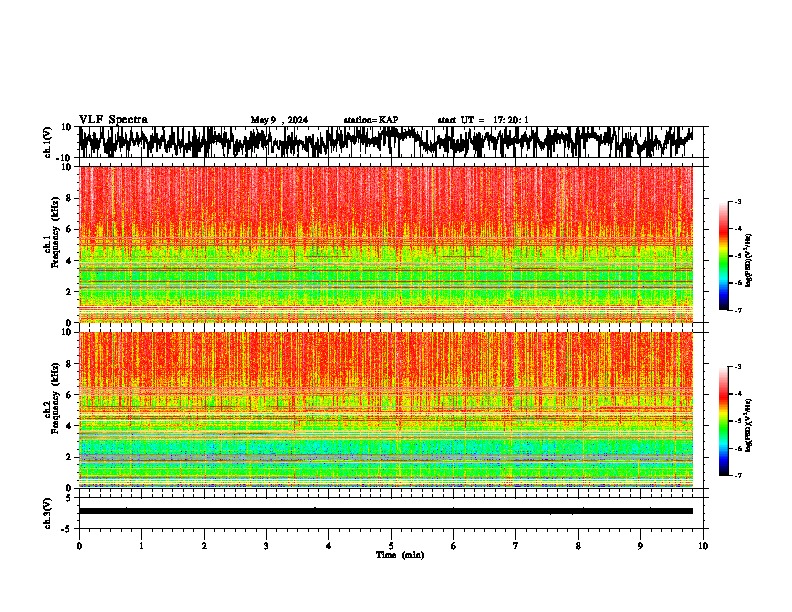Click the "2" kHz tick on ch.1 frequency axis
The height and width of the screenshot is (612, 792).
pos(69,291)
